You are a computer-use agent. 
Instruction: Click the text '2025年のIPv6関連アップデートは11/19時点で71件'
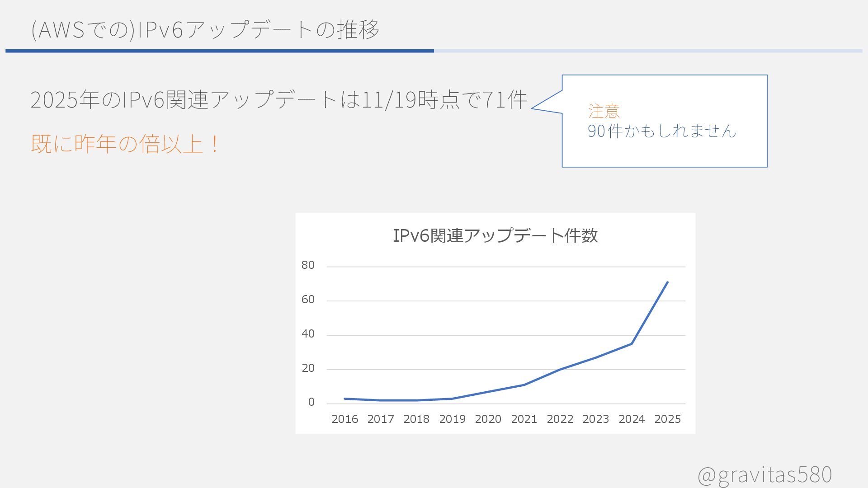tap(278, 99)
